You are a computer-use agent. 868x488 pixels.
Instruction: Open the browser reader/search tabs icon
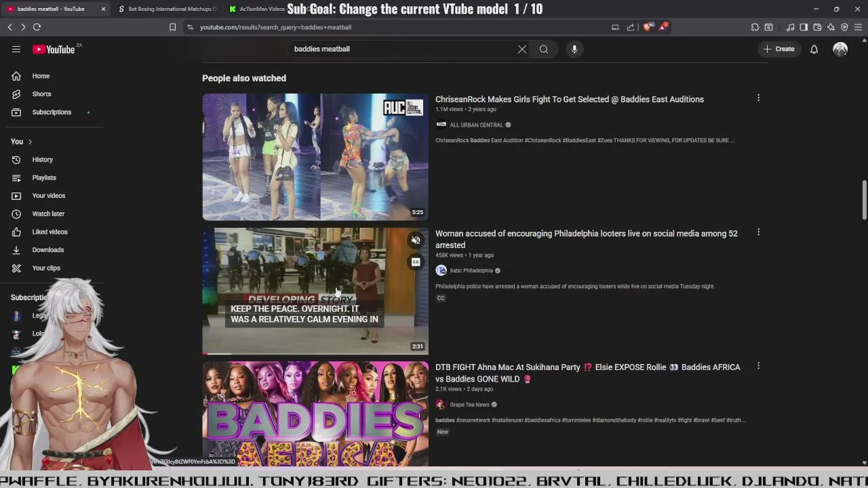tap(768, 27)
